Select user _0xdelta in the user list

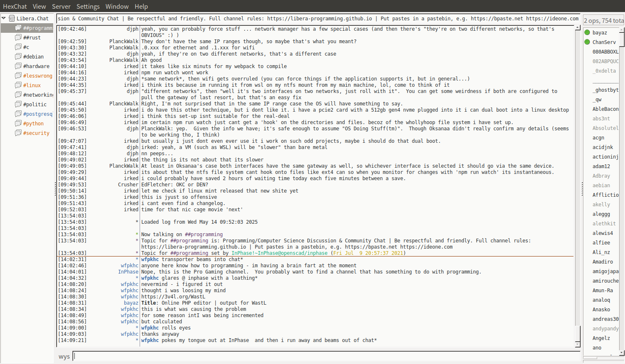(x=604, y=71)
